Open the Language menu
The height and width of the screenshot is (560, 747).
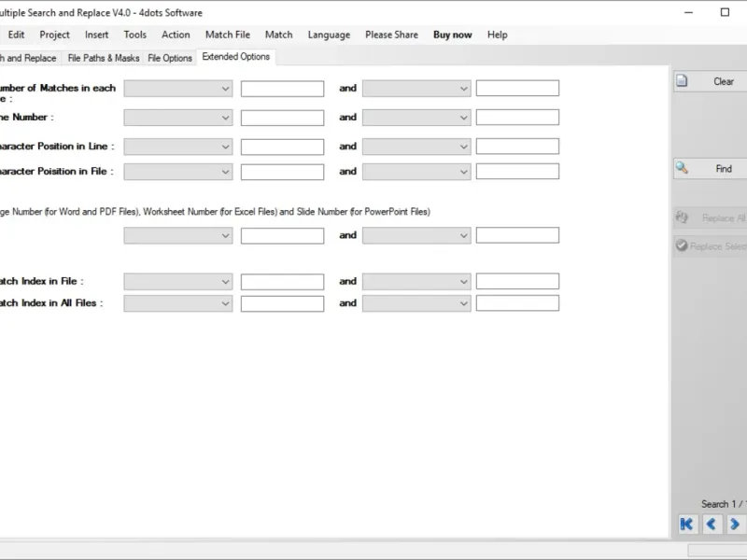tap(329, 35)
